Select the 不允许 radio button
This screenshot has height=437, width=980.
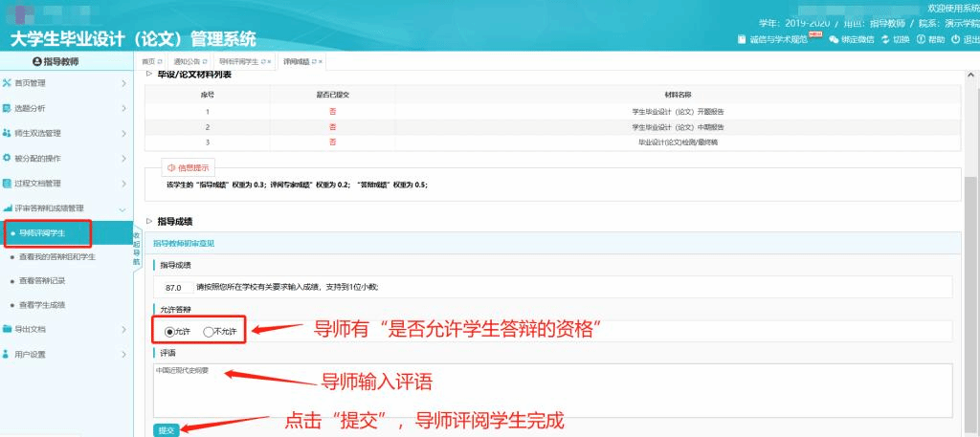pos(208,331)
